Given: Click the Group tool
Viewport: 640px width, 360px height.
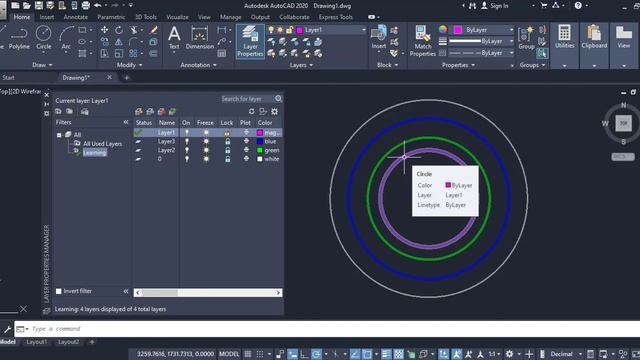Looking at the screenshot, I should pyautogui.click(x=526, y=38).
